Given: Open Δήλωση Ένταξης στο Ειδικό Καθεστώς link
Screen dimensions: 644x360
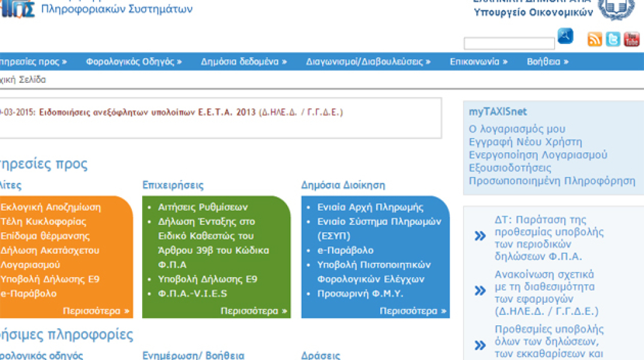Looking at the screenshot, I should point(213,243).
